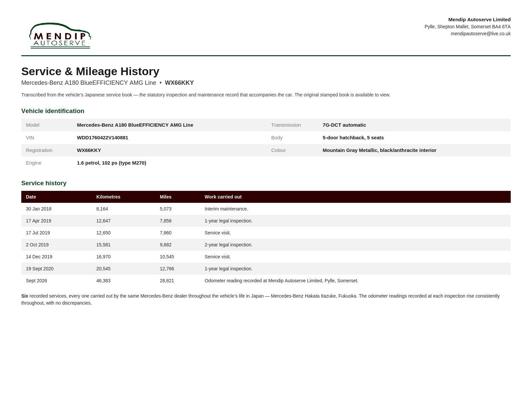Screen dimensions: 532x399
Task: Select the Sept 2026 date entry
Action: click(x=37, y=281)
